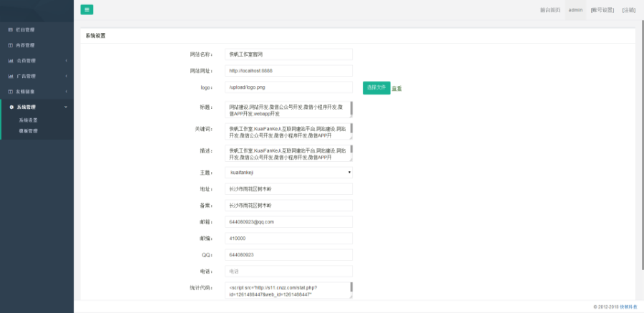
Task: Toggle the sidebar with the green hamburger button
Action: [x=87, y=10]
